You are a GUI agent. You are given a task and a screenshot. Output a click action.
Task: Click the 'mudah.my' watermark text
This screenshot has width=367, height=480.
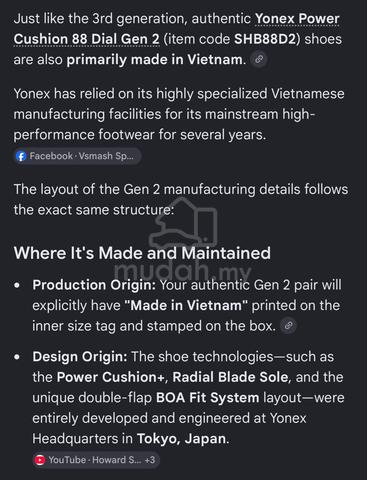coord(182,271)
